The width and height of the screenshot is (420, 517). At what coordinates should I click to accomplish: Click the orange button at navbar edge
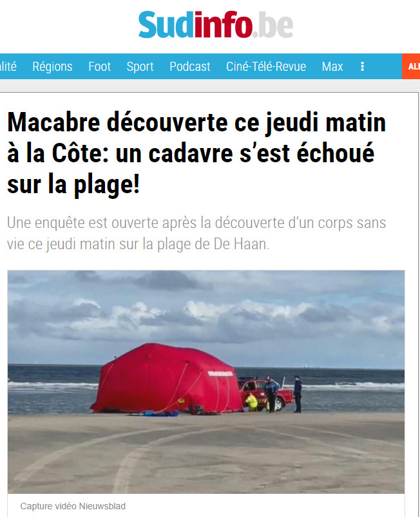point(411,66)
